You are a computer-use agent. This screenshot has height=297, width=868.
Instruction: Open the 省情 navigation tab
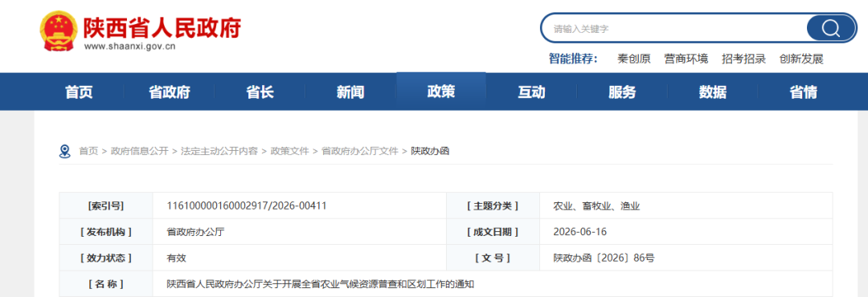pyautogui.click(x=803, y=92)
